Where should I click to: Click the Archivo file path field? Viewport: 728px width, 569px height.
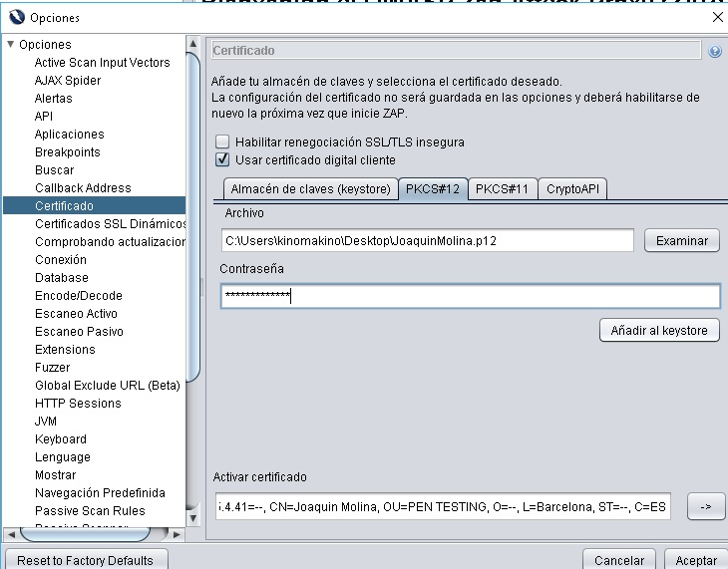pos(427,240)
